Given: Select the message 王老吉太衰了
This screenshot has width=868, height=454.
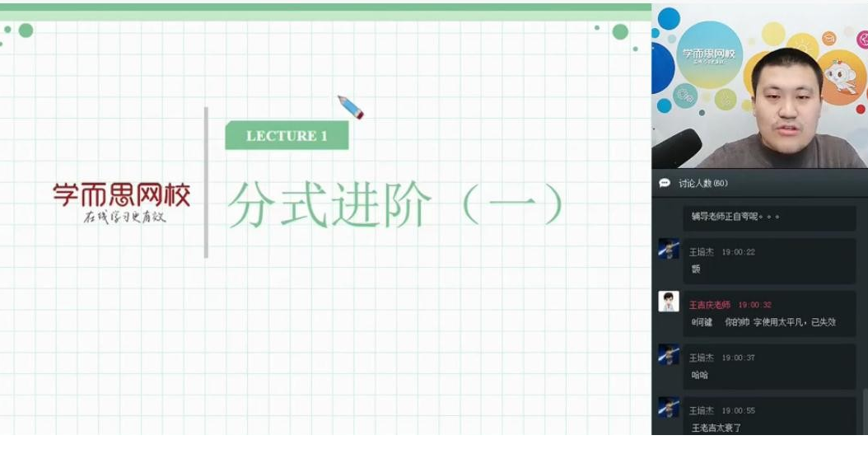Looking at the screenshot, I should point(716,428).
